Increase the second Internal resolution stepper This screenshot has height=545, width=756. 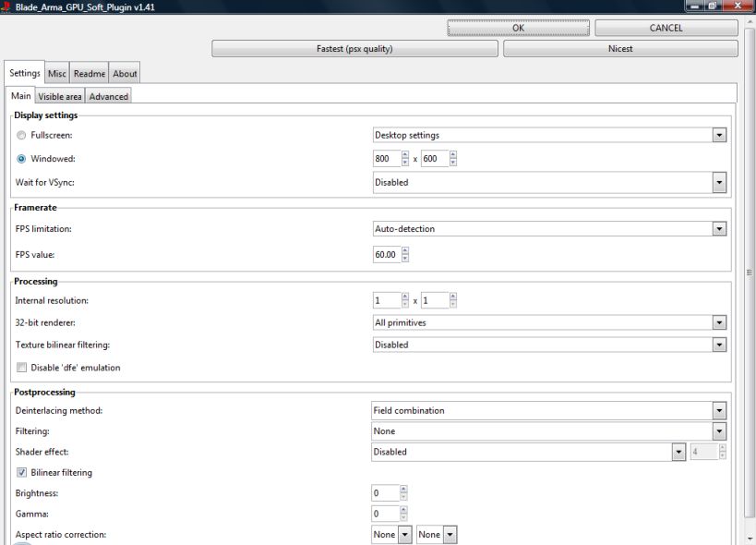point(452,297)
